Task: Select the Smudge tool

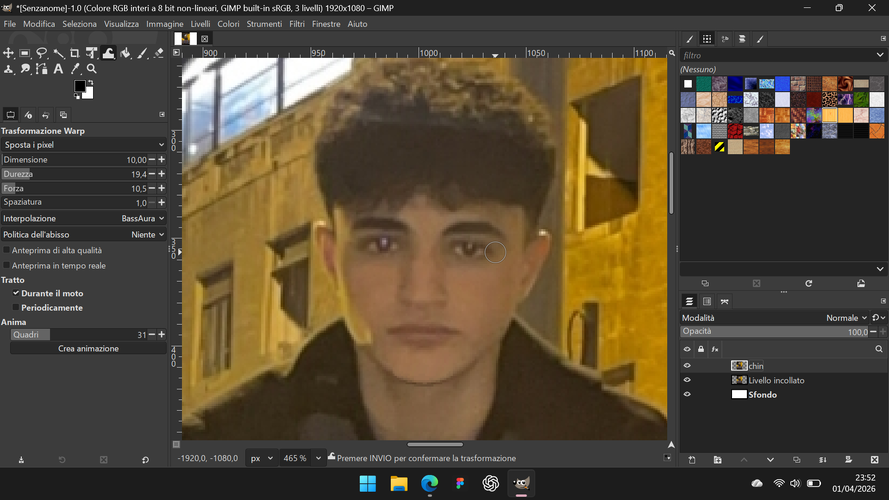Action: [24, 69]
